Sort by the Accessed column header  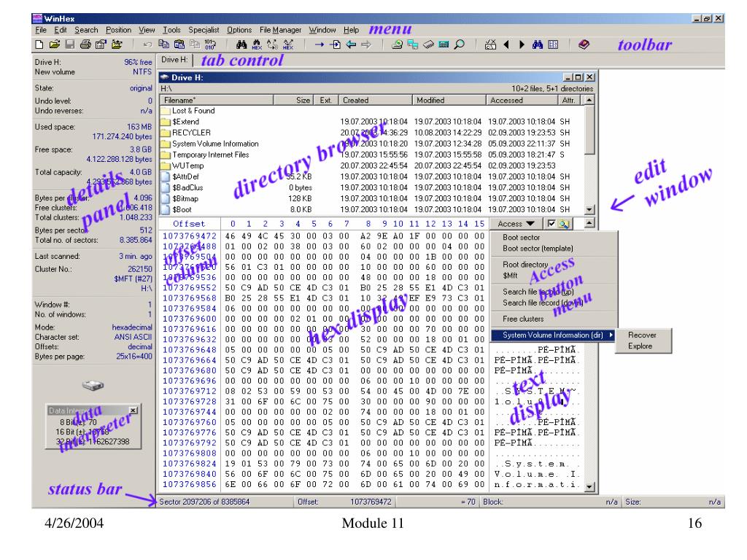pyautogui.click(x=522, y=100)
